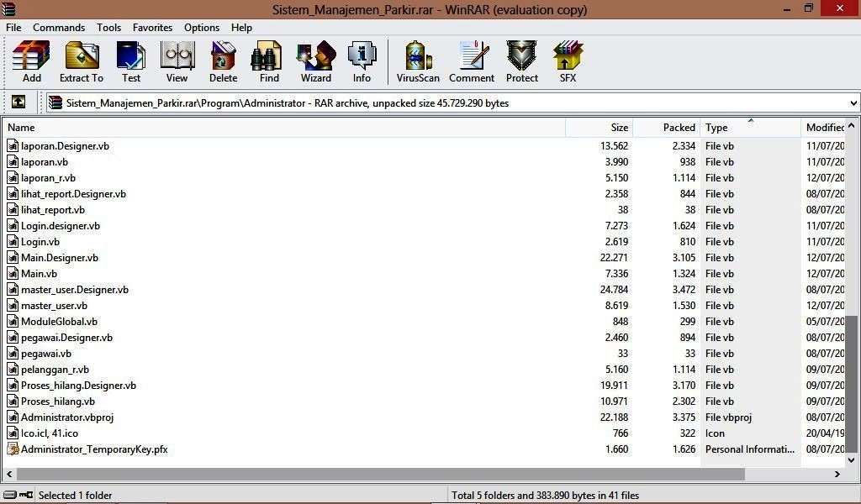The height and width of the screenshot is (504, 861).
Task: Open the Favorites menu
Action: [x=152, y=27]
